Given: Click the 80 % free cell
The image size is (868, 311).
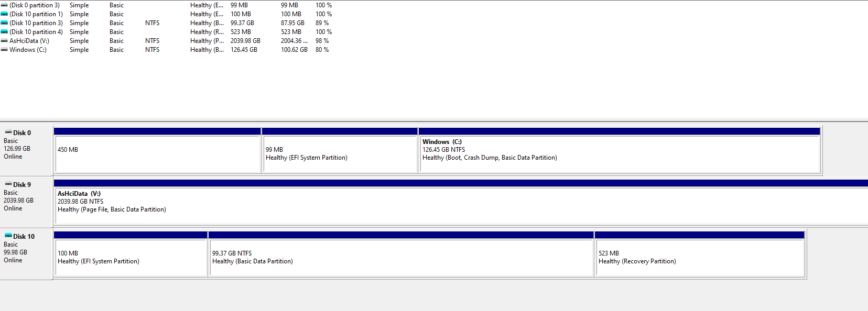Looking at the screenshot, I should 322,50.
